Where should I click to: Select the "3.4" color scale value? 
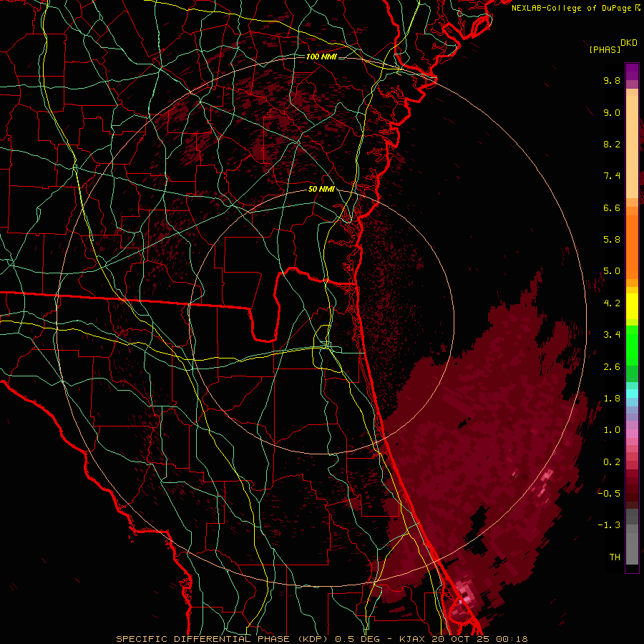point(612,335)
